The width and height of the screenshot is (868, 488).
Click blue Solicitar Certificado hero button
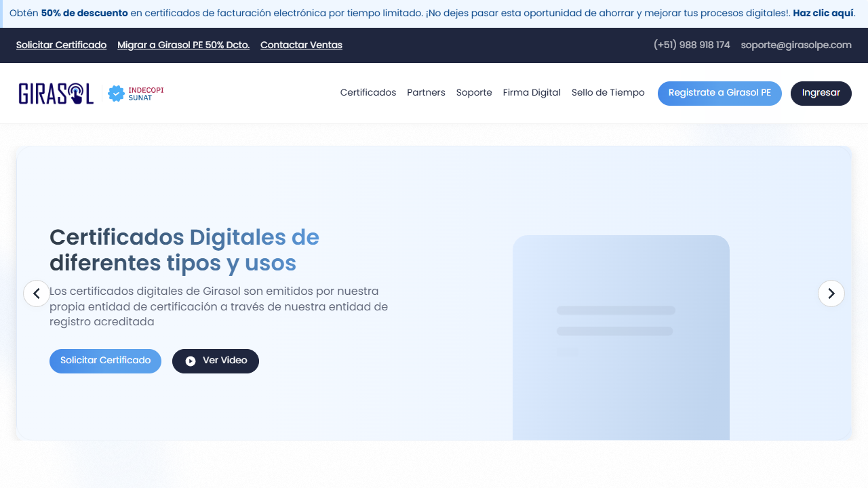point(105,361)
